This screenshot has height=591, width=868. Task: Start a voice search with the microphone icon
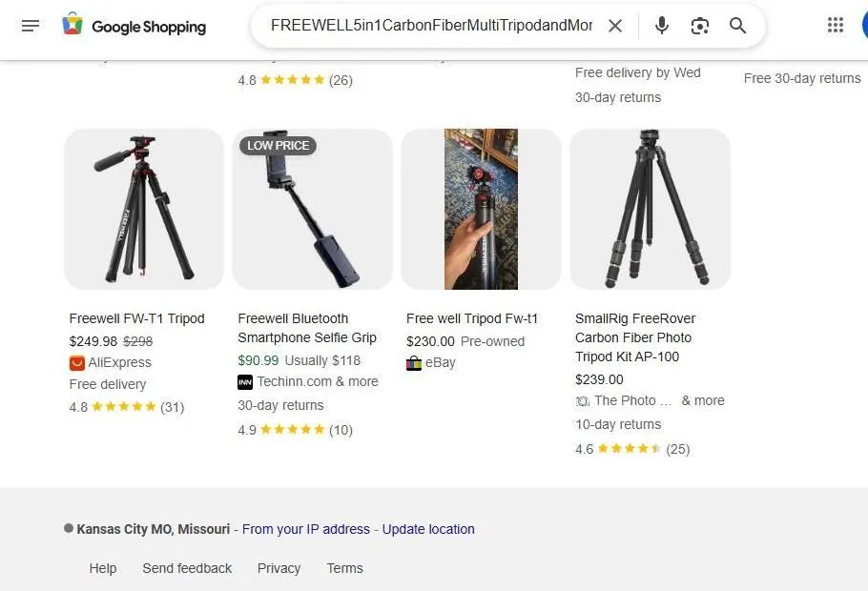click(662, 26)
